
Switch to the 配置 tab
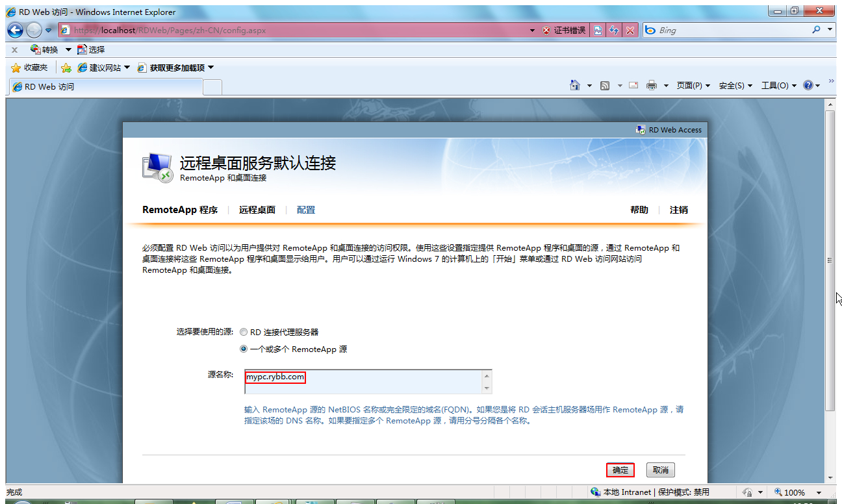point(306,210)
